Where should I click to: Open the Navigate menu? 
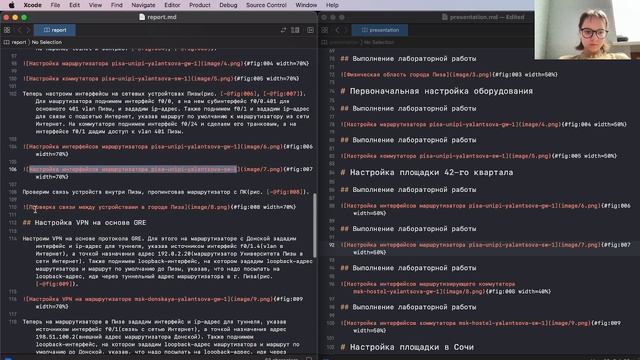(x=143, y=5)
